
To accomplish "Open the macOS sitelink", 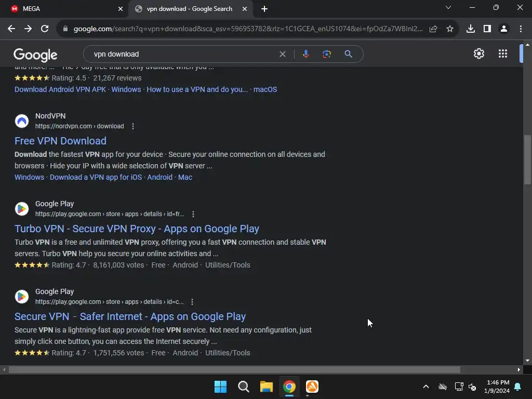I will click(265, 89).
